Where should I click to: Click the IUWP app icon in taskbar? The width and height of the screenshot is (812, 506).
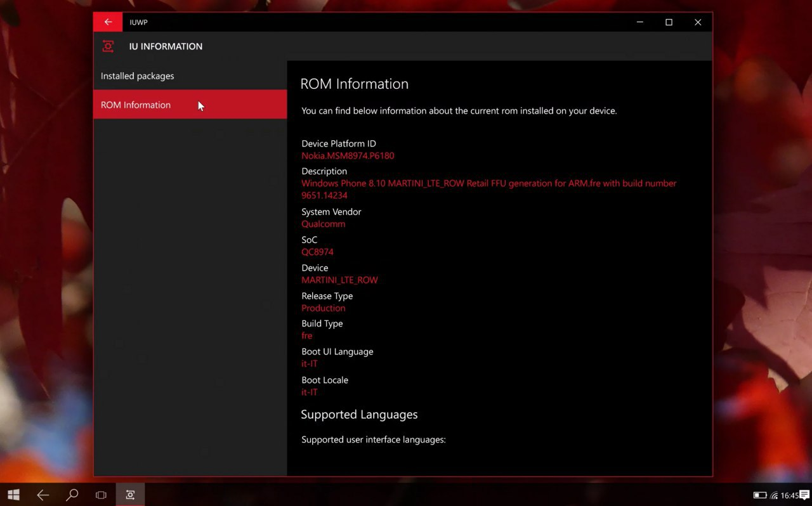point(130,495)
